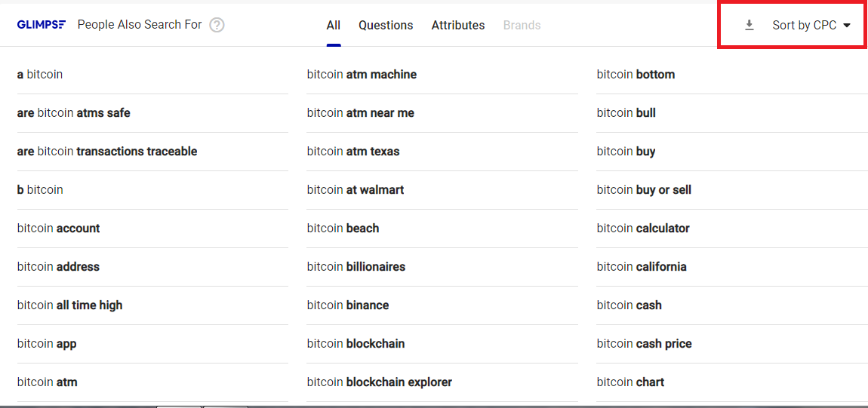Screen dimensions: 868x408
Task: Click 'bitcoin chart' suggestion
Action: click(x=630, y=382)
